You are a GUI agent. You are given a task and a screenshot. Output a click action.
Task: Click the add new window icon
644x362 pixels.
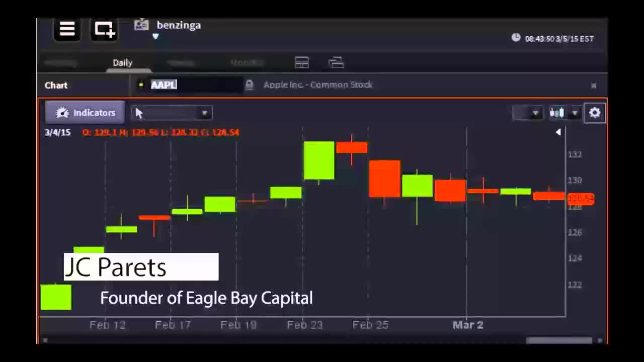pyautogui.click(x=104, y=30)
